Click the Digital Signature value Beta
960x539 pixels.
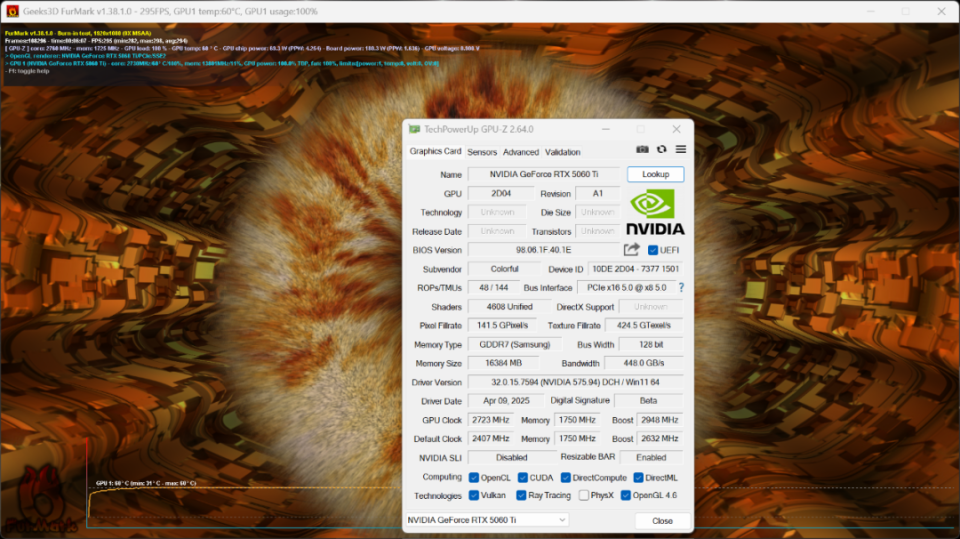tap(648, 401)
